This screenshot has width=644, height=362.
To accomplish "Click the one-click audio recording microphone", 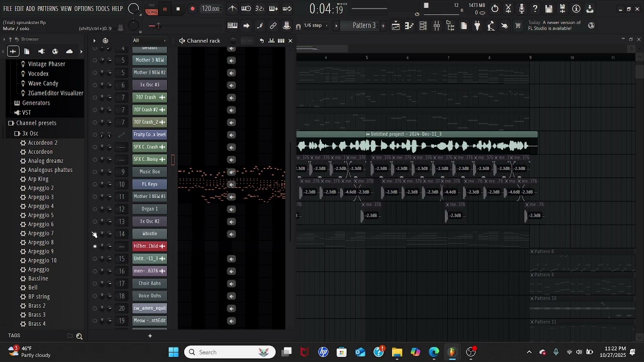I will (522, 9).
